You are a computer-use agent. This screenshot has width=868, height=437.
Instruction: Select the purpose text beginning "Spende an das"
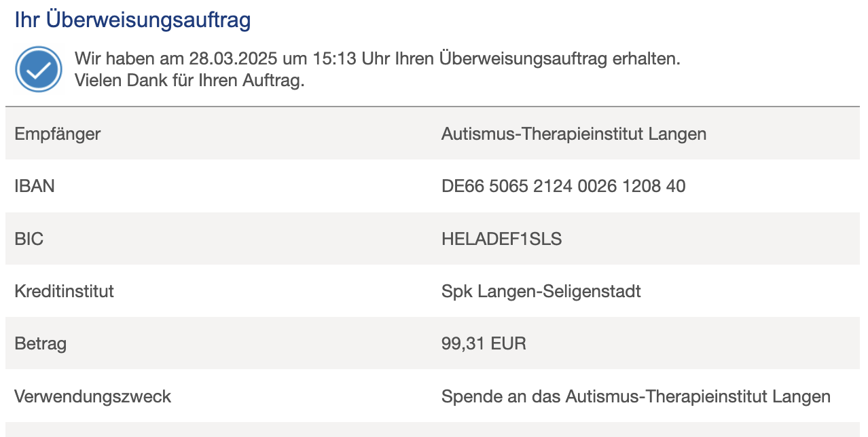click(x=636, y=396)
